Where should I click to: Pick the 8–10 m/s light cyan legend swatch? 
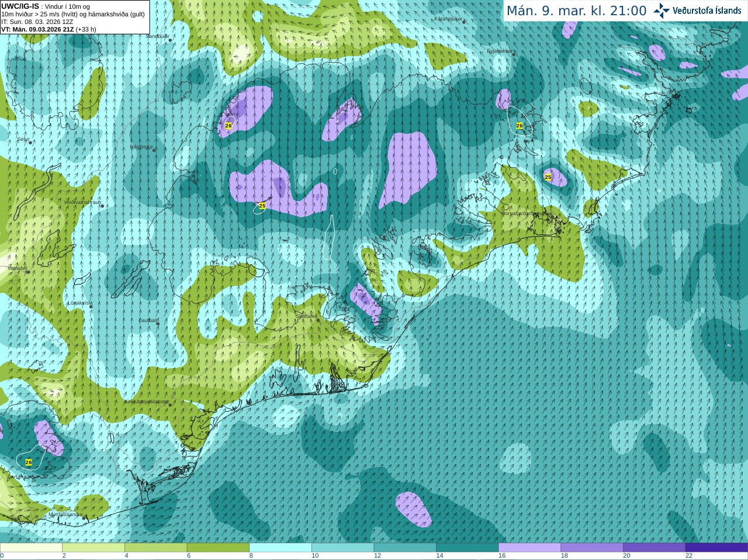(280, 548)
